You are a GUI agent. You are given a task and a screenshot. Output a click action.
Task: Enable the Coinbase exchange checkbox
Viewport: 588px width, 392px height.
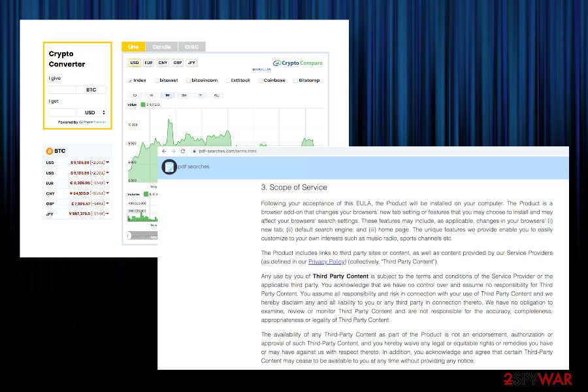click(x=261, y=80)
